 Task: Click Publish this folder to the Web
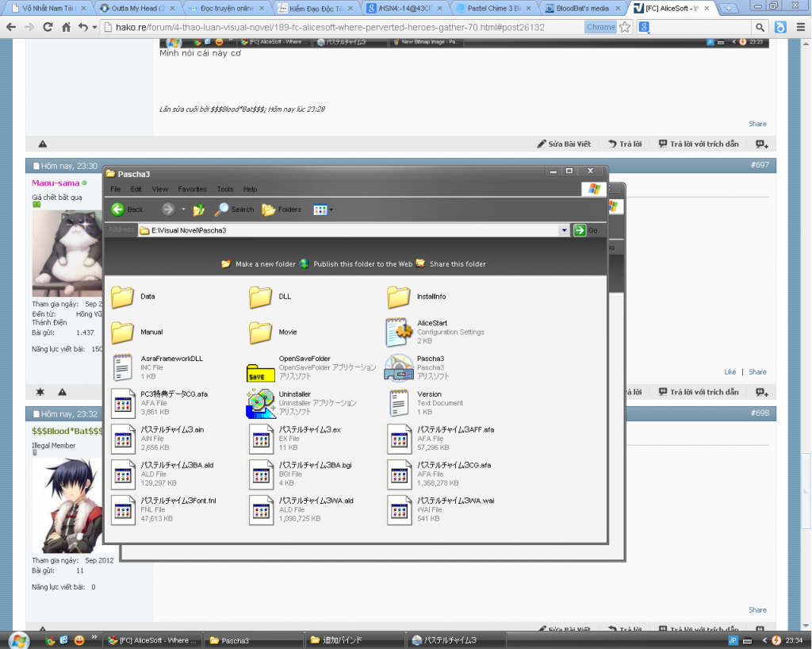pyautogui.click(x=356, y=264)
